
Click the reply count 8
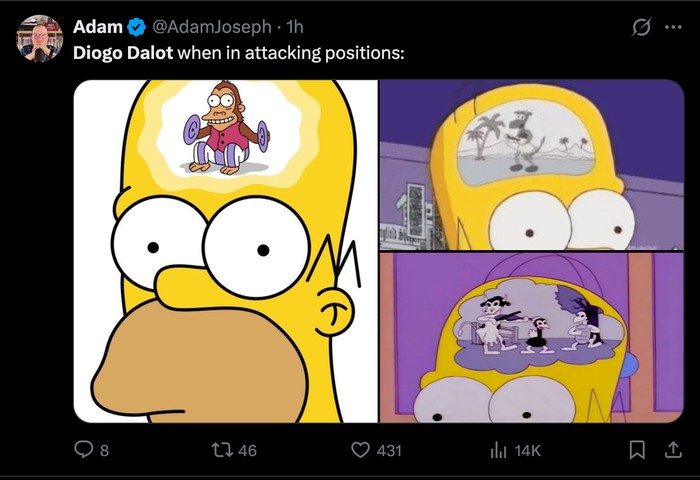coord(104,451)
